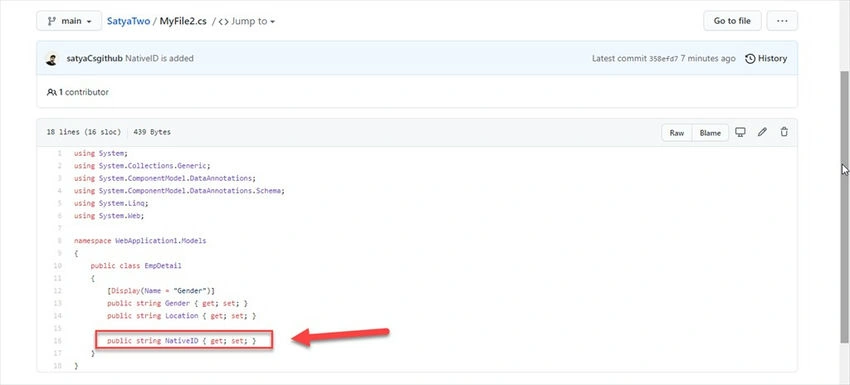
Task: Select line number 8 in the gutter
Action: (x=59, y=240)
